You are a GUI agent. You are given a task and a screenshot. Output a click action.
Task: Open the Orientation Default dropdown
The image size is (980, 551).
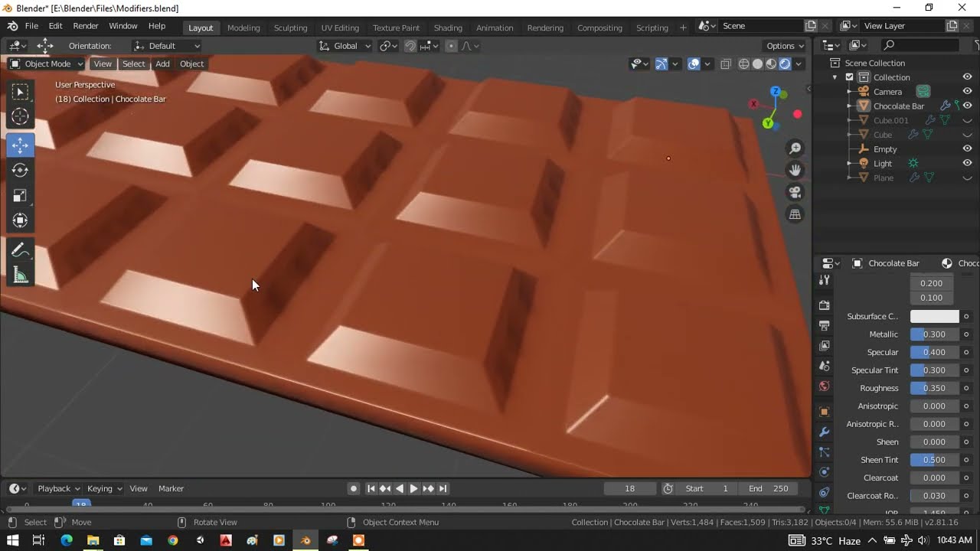(x=167, y=46)
